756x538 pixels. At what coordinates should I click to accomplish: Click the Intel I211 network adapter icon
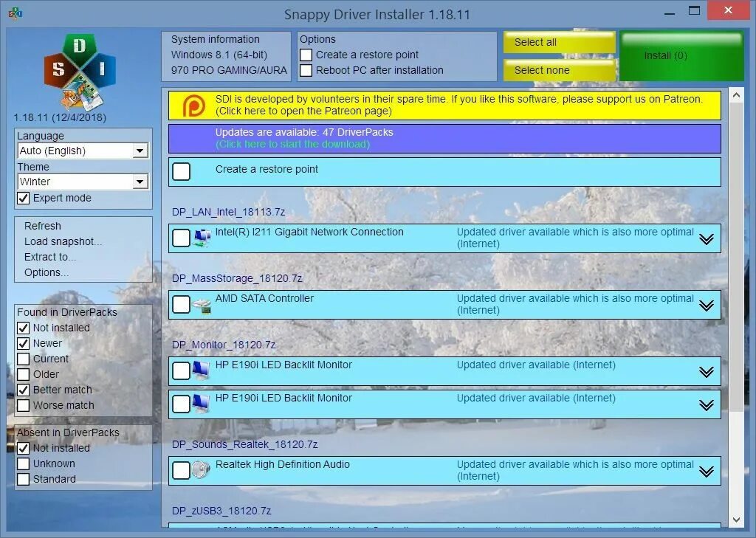[x=202, y=238]
